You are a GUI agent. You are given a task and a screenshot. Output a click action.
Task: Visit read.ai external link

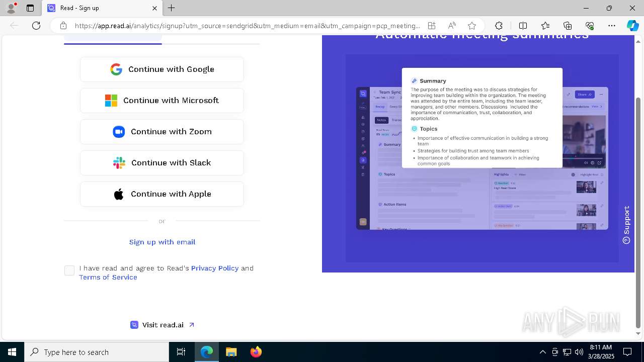[162, 325]
